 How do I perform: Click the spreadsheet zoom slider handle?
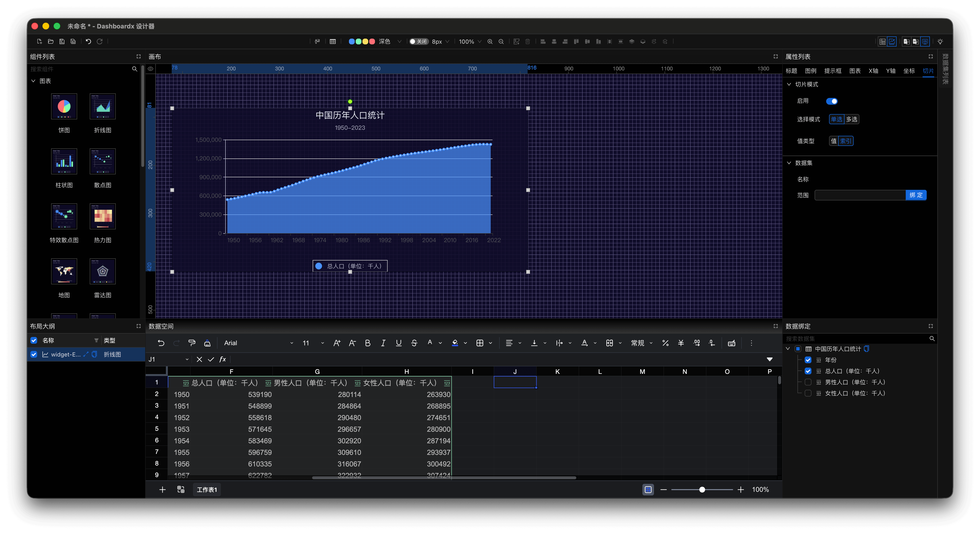(x=702, y=489)
